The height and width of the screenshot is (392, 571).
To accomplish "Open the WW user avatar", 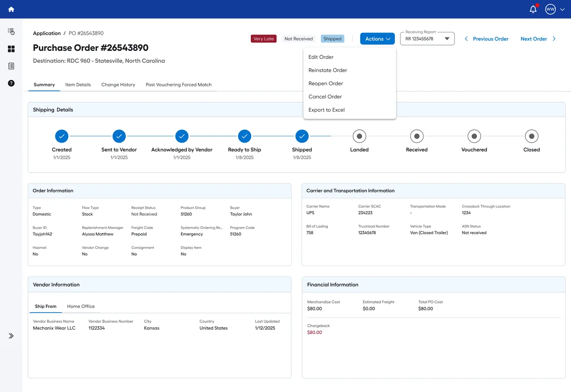I will click(x=551, y=9).
